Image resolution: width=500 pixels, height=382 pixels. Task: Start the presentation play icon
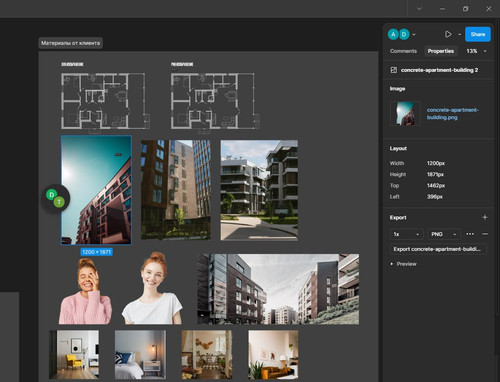pyautogui.click(x=448, y=34)
